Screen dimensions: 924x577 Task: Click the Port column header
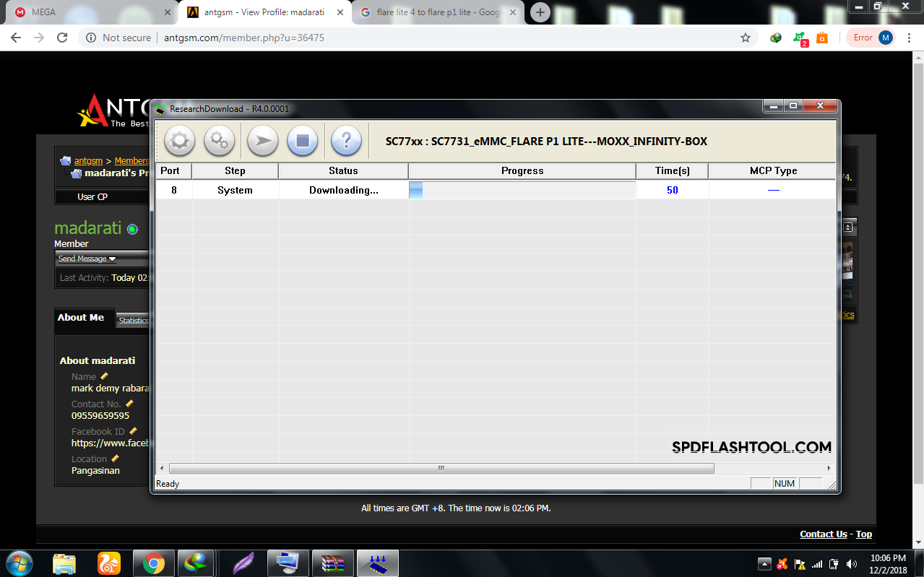(173, 171)
